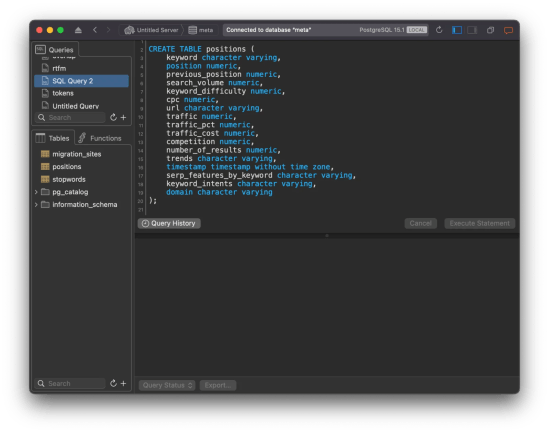
Task: Open the orange feedback speech bubble
Action: 508,30
